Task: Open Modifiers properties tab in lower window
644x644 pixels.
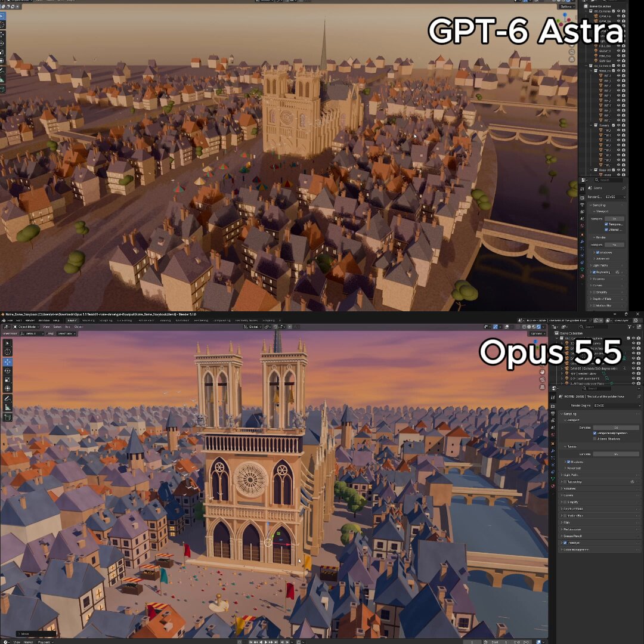Action: point(553,451)
